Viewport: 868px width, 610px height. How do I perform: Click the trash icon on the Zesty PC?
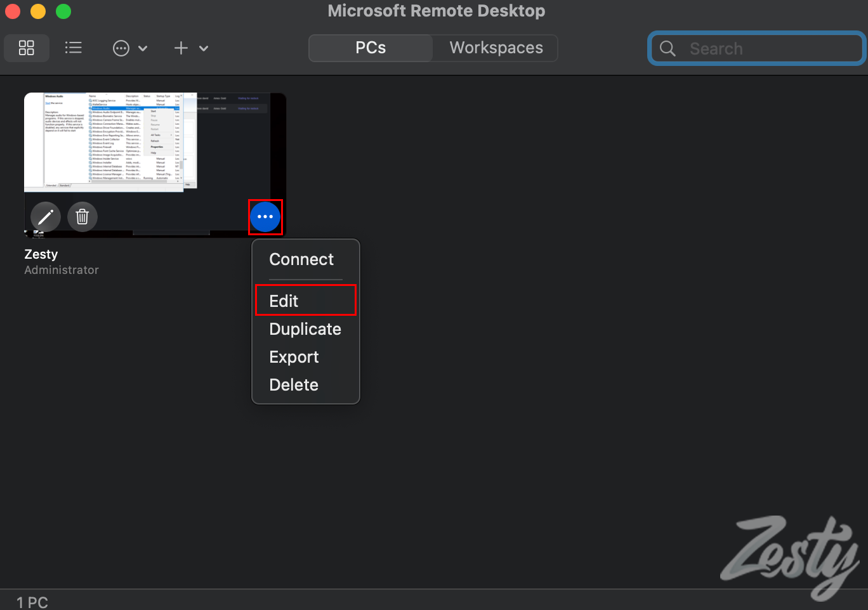(x=82, y=217)
